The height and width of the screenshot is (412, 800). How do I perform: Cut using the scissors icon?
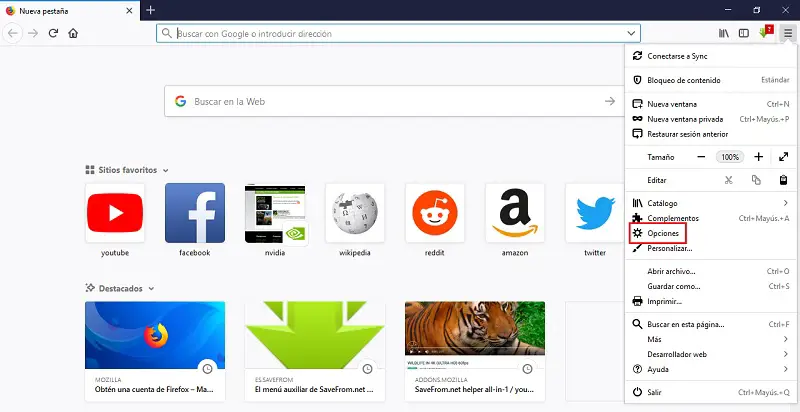click(729, 180)
